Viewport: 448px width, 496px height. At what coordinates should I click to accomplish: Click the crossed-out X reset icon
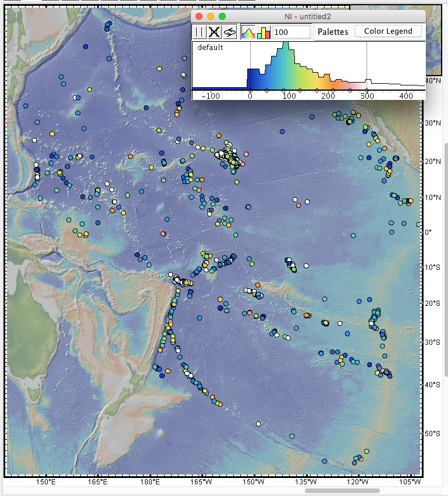click(x=214, y=32)
